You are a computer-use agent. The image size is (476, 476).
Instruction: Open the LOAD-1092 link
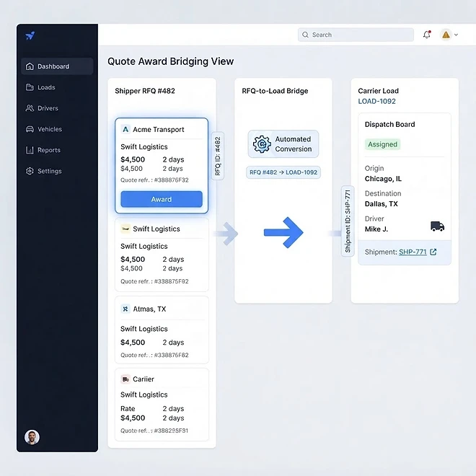(x=376, y=102)
